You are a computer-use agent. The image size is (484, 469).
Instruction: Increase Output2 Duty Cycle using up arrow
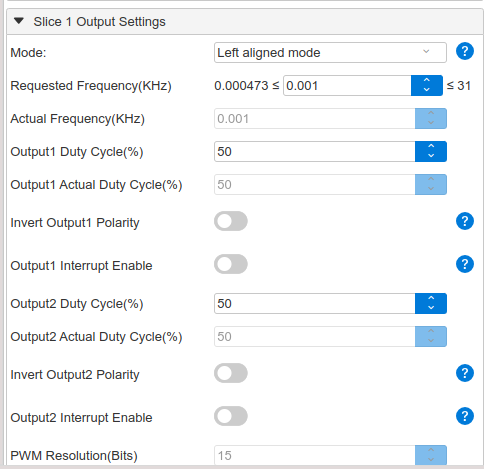pyautogui.click(x=431, y=298)
